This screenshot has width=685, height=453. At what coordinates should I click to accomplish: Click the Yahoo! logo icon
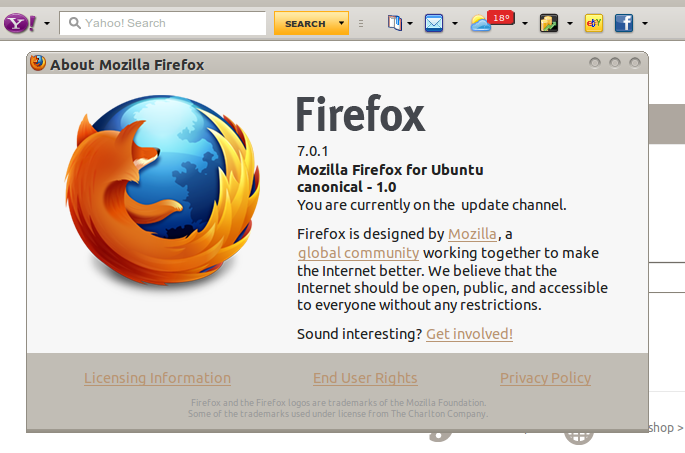click(x=18, y=22)
